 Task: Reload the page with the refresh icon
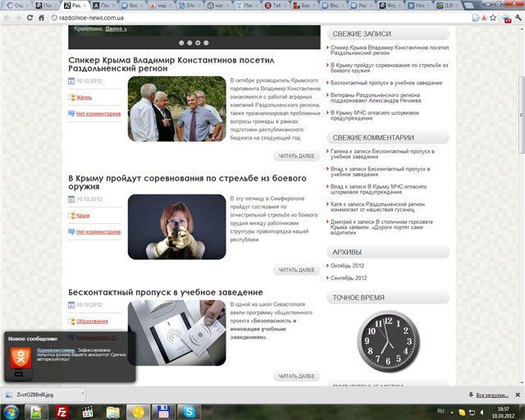(30, 18)
